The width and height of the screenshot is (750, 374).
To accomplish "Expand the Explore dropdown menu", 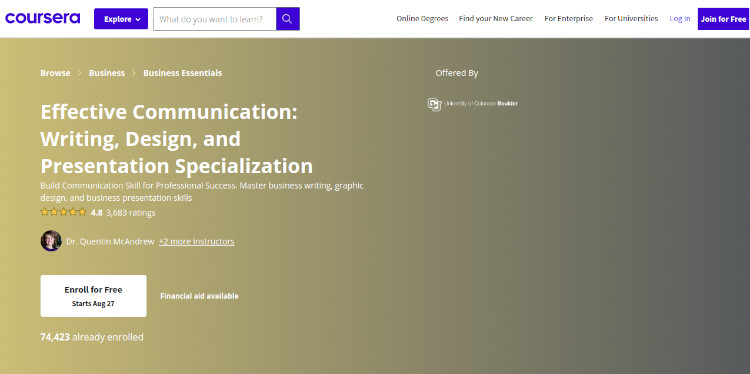I will click(x=121, y=19).
